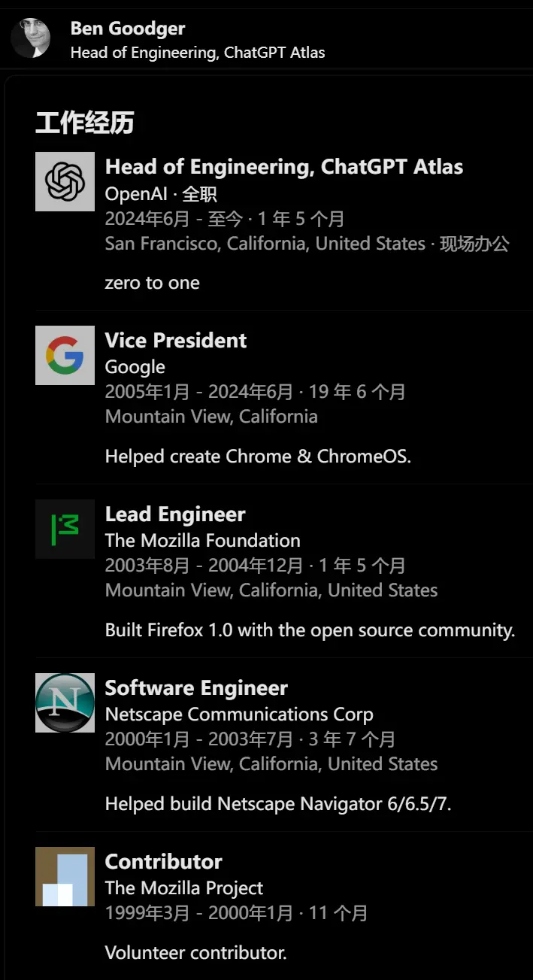Open the OpenAI company logo
Viewport: 533px width, 980px height.
(65, 181)
